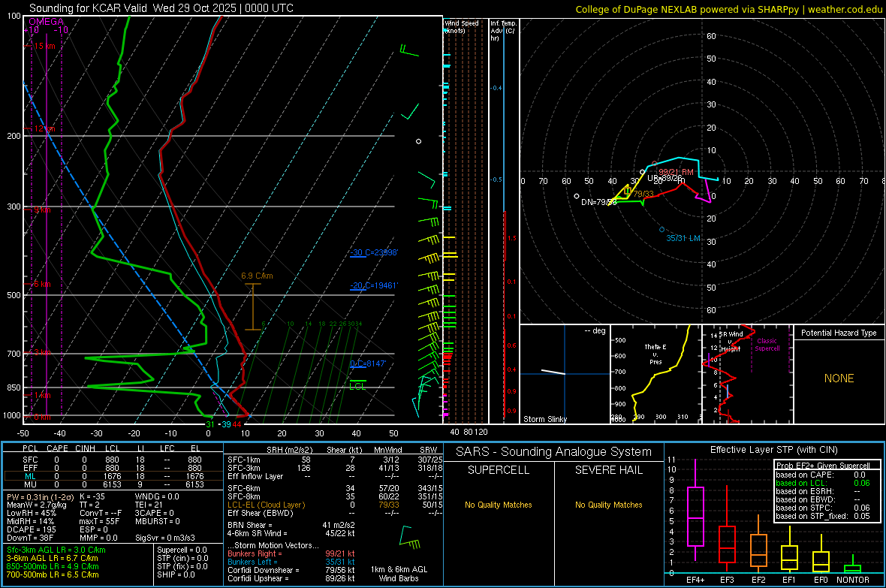This screenshot has width=886, height=588.
Task: Click the SUPERCELL column heading
Action: pyautogui.click(x=499, y=470)
